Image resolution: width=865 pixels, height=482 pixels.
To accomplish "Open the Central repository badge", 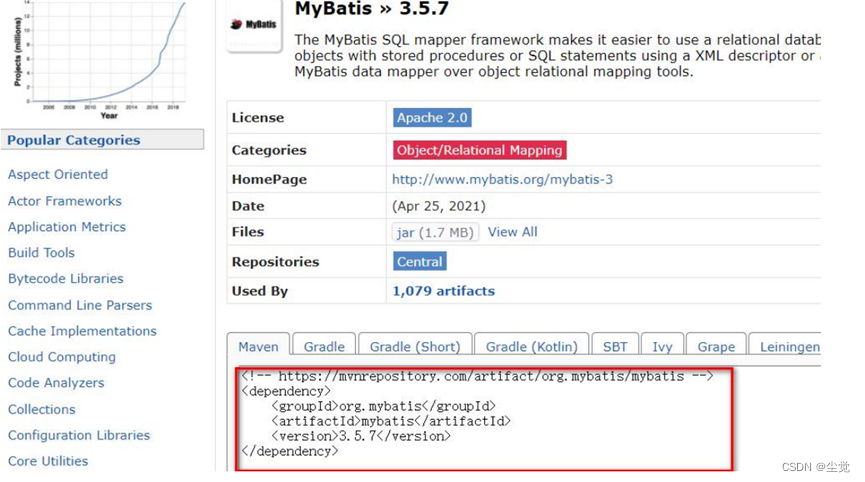I will [x=419, y=262].
